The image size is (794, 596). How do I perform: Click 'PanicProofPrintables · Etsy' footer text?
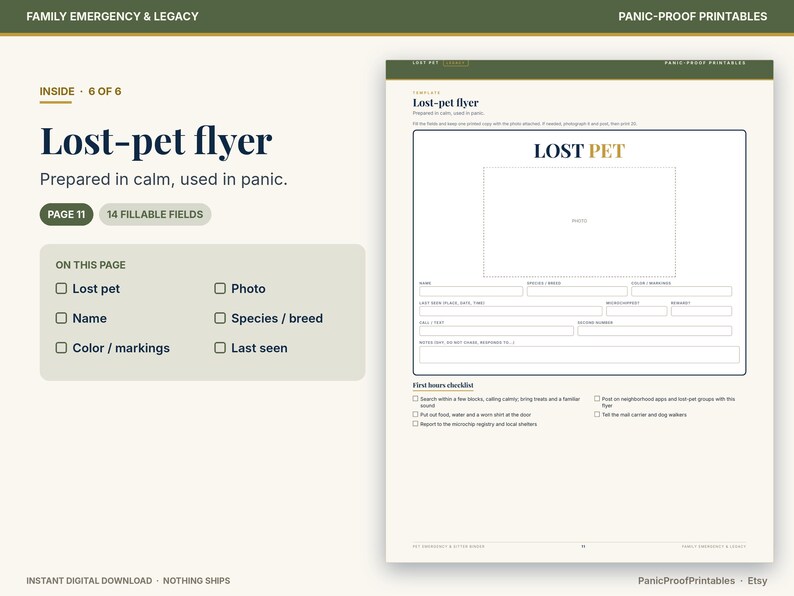702,581
